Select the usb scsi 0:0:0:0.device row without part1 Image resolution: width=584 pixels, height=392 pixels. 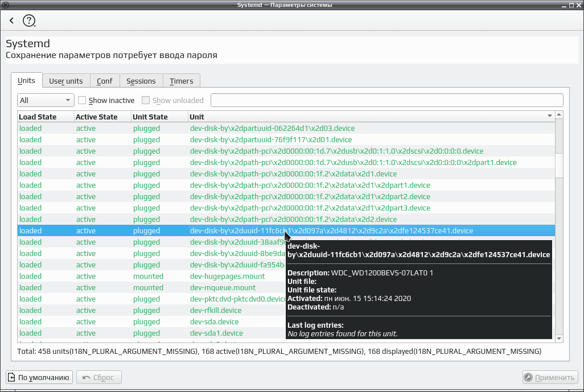[x=286, y=151]
